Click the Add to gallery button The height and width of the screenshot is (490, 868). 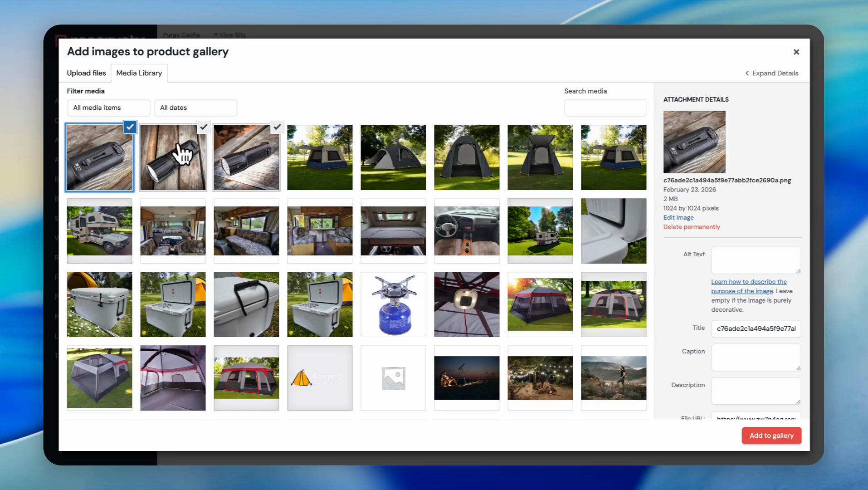[x=771, y=436]
